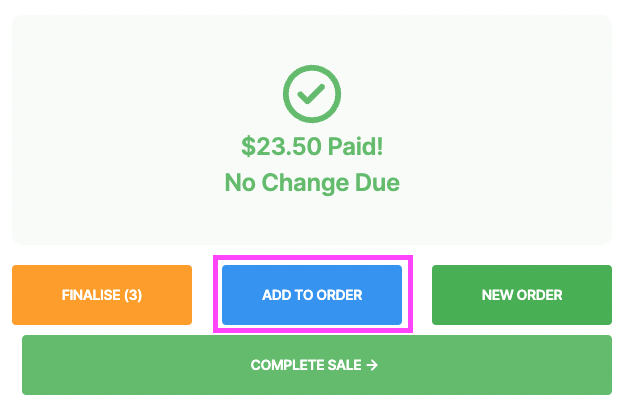
Task: Click the circular success indicator above the amount
Action: click(x=312, y=94)
